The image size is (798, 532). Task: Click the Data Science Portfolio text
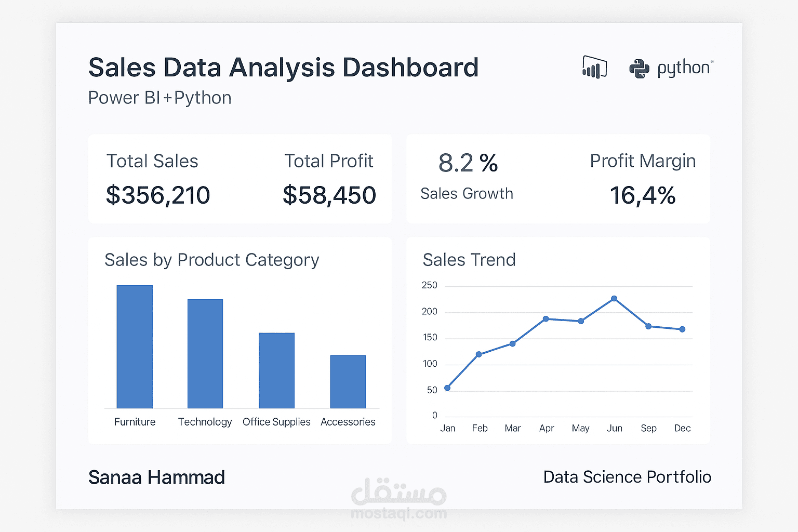627,477
